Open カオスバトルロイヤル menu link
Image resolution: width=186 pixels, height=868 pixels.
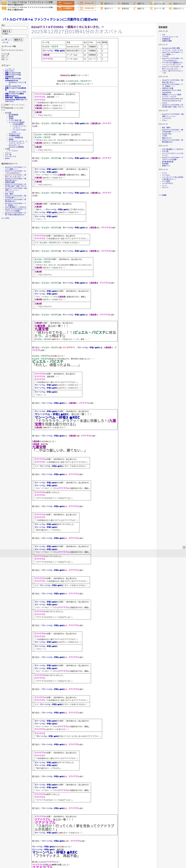13,86
